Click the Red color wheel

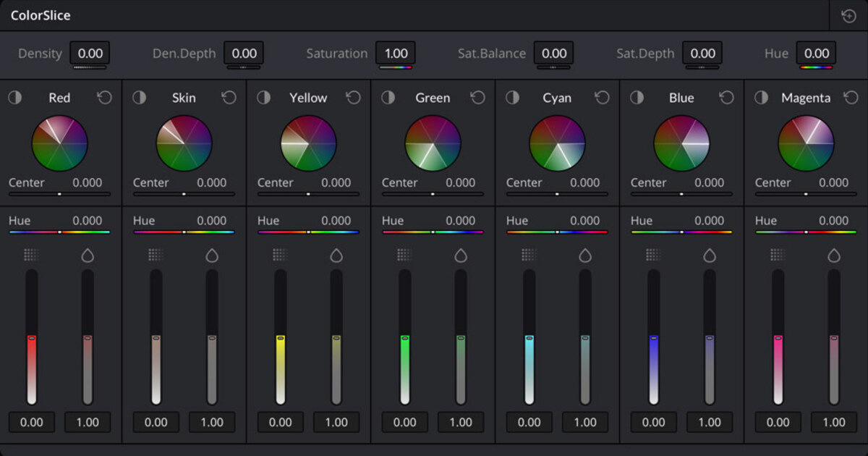59,143
